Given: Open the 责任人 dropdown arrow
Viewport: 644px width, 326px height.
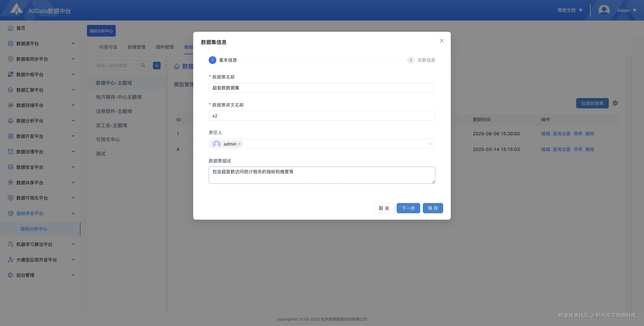Looking at the screenshot, I should click(429, 144).
